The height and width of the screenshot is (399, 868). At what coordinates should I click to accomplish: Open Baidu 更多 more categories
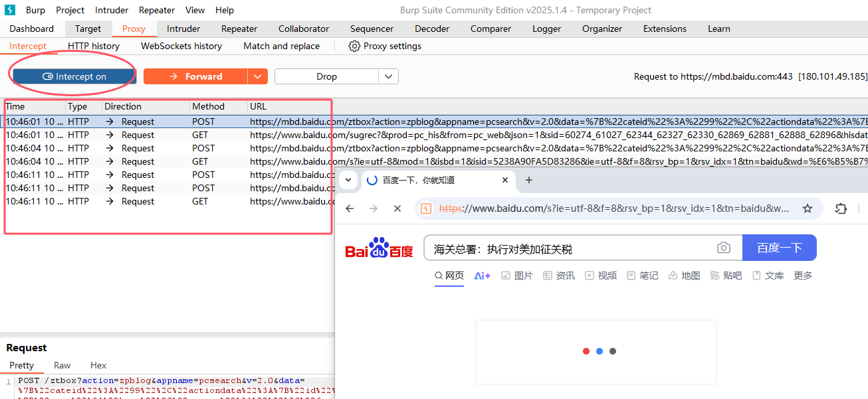803,276
